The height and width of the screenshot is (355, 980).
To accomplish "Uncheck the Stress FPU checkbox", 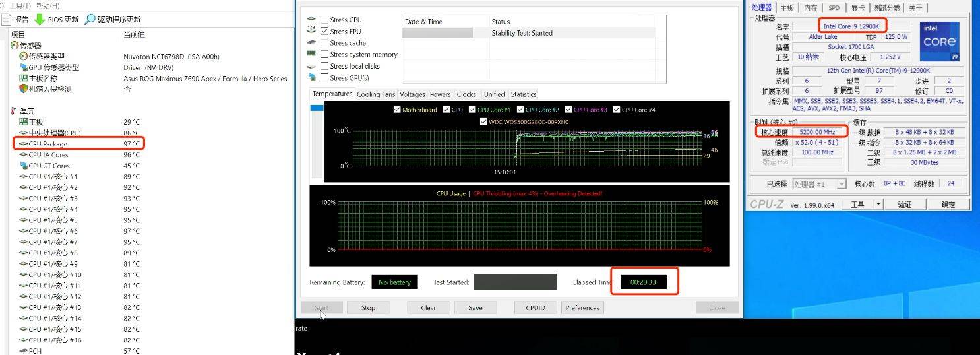I will (324, 31).
